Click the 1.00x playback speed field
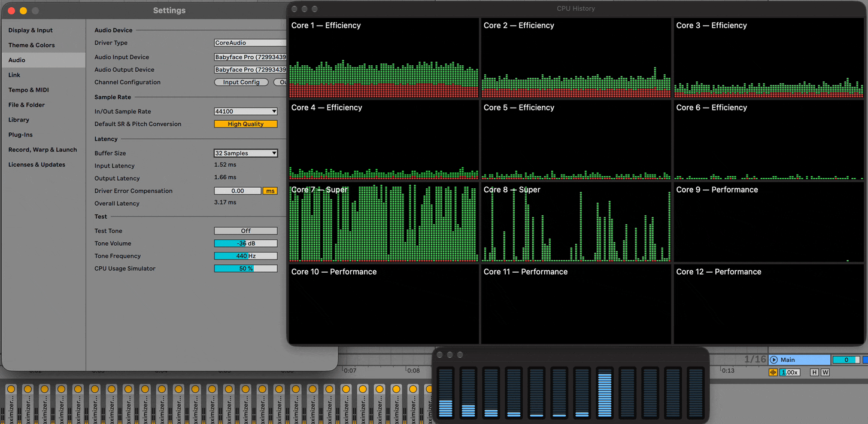The height and width of the screenshot is (424, 868). tap(790, 372)
